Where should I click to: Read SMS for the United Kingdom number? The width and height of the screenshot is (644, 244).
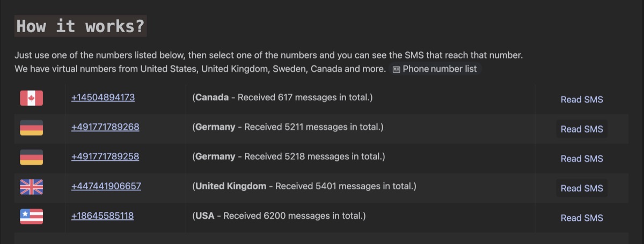pos(582,188)
